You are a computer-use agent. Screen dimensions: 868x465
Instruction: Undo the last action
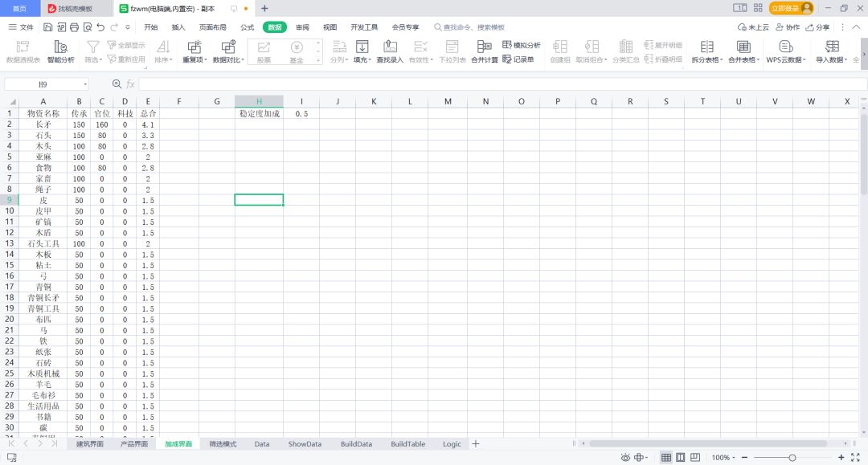pyautogui.click(x=100, y=27)
